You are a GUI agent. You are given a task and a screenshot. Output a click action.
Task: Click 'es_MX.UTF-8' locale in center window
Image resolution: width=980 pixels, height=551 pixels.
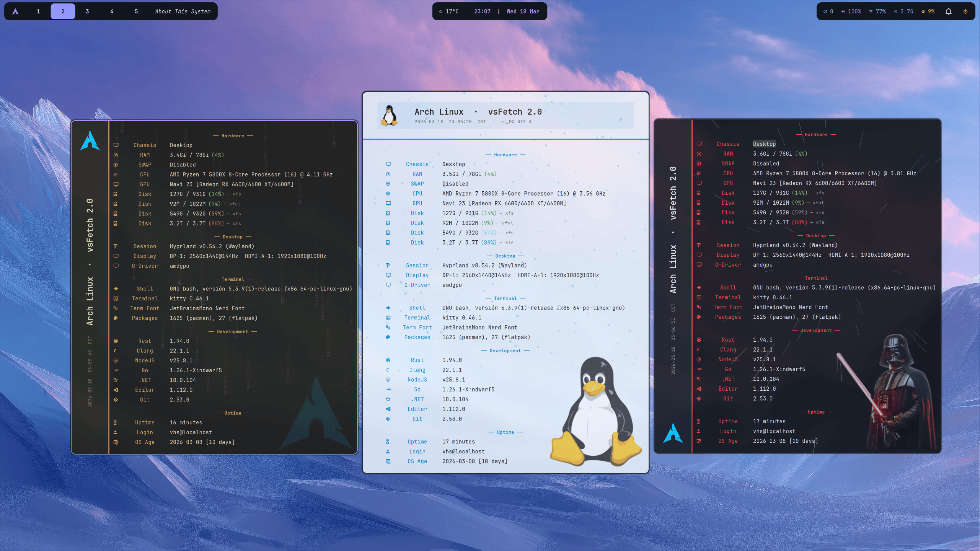coord(515,122)
